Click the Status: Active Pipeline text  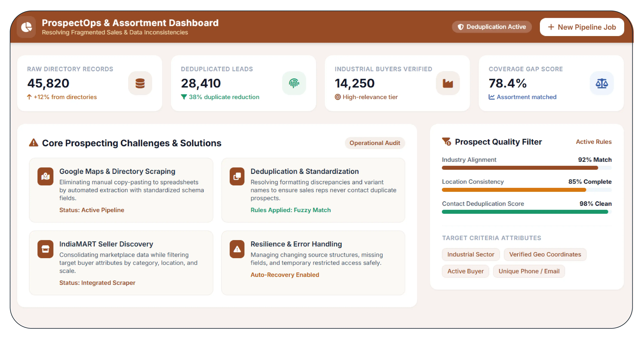[92, 210]
